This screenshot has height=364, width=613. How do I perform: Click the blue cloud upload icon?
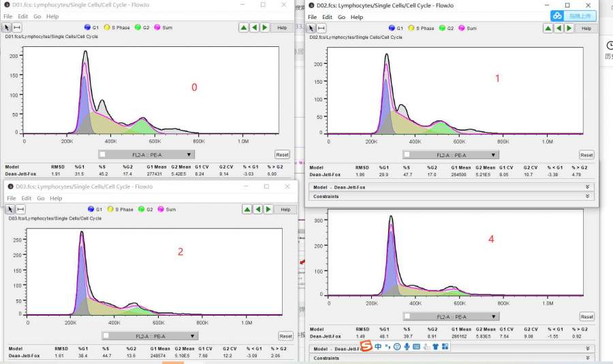pyautogui.click(x=557, y=16)
